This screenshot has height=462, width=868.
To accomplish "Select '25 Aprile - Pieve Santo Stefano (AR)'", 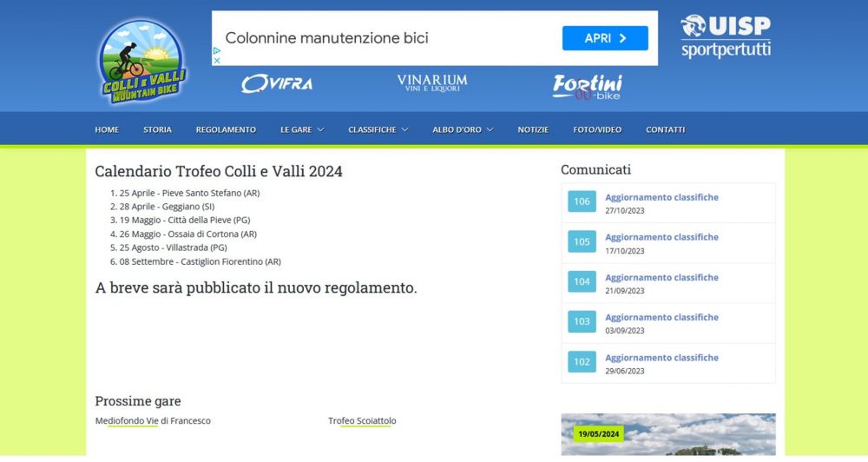I will click(189, 193).
